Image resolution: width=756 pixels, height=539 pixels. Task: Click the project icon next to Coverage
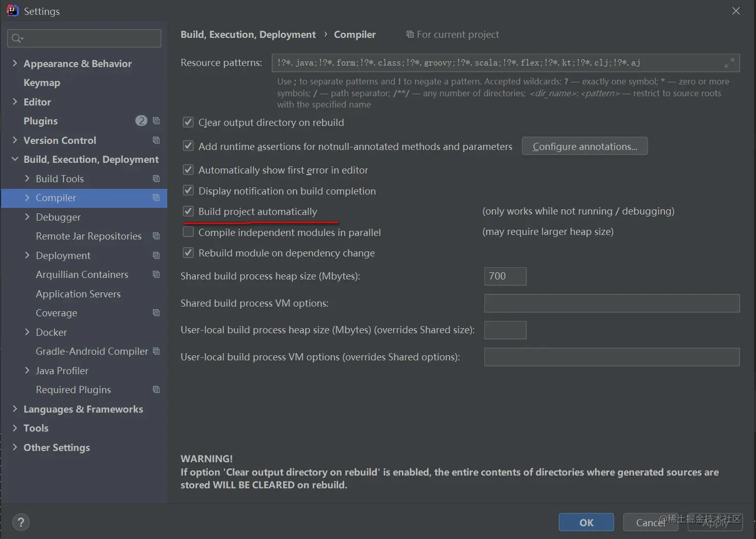[x=157, y=313]
